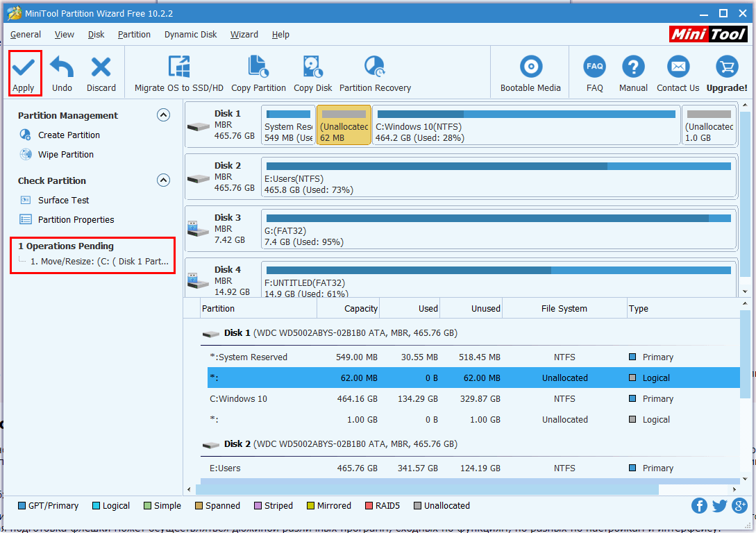Select the 1.00 GB unallocated table row
The image size is (756, 533).
(473, 419)
